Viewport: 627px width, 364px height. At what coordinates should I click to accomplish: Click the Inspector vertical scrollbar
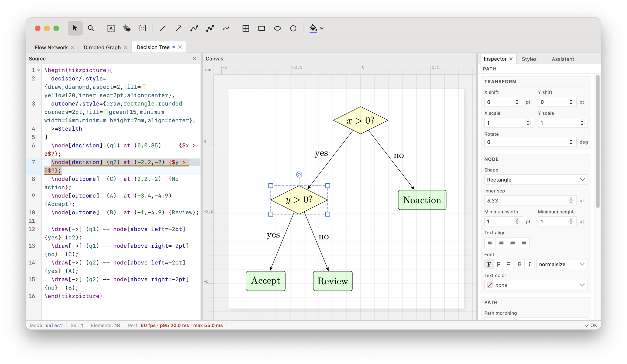[x=597, y=141]
